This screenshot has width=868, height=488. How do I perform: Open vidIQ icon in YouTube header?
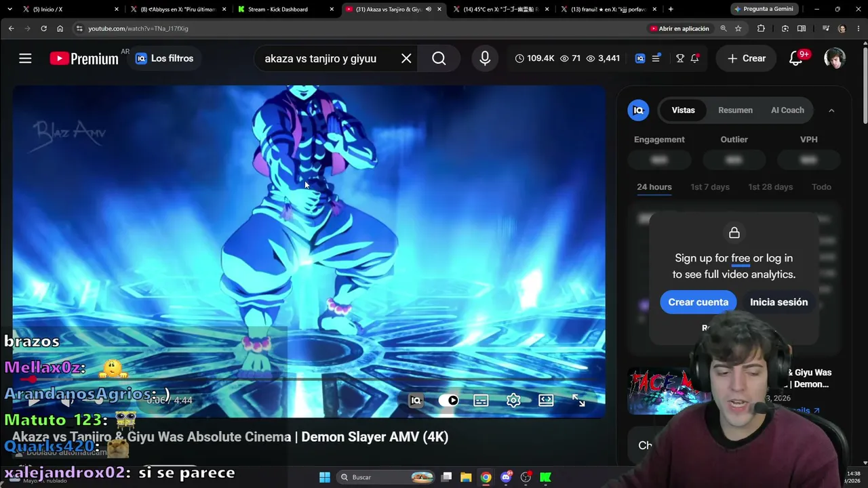click(640, 58)
